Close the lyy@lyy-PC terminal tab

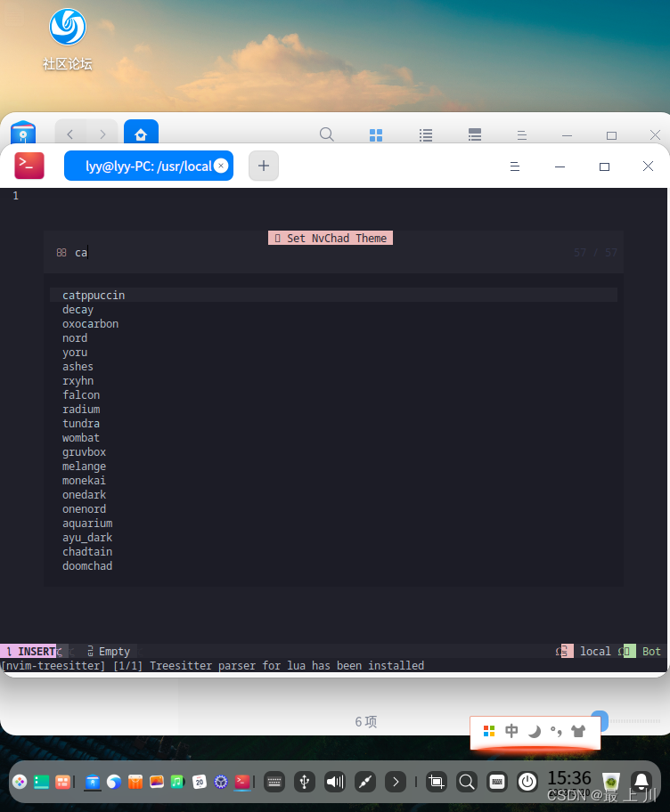[x=221, y=166]
